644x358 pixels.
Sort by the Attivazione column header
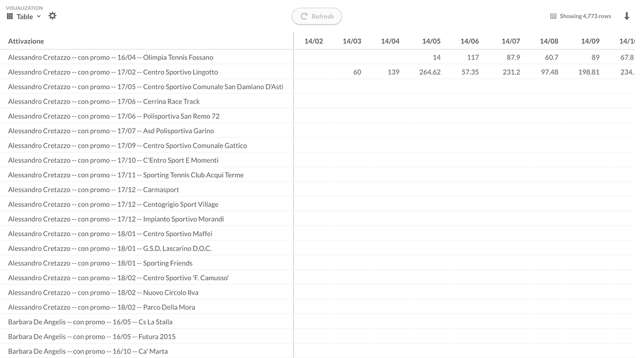[26, 41]
